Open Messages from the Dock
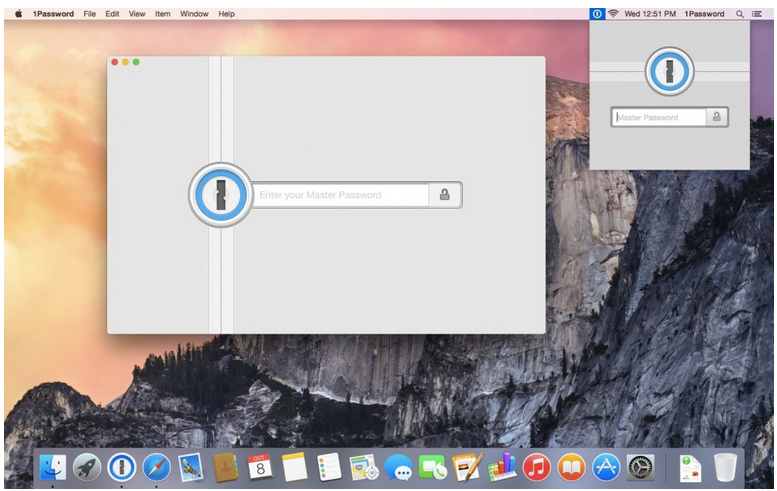The width and height of the screenshot is (777, 491). pyautogui.click(x=398, y=467)
